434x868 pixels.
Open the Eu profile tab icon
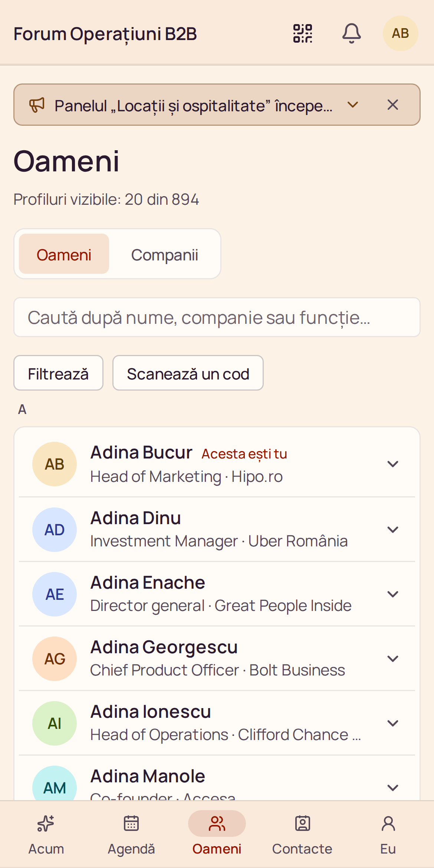[388, 823]
